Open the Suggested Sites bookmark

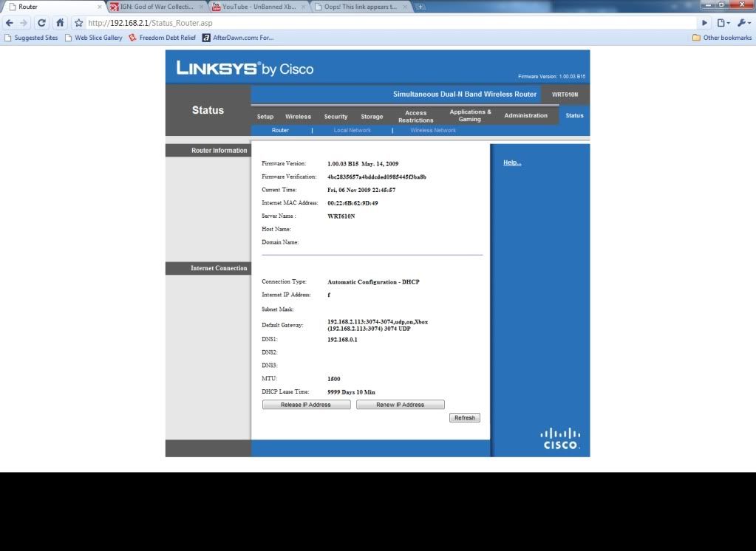coord(31,38)
